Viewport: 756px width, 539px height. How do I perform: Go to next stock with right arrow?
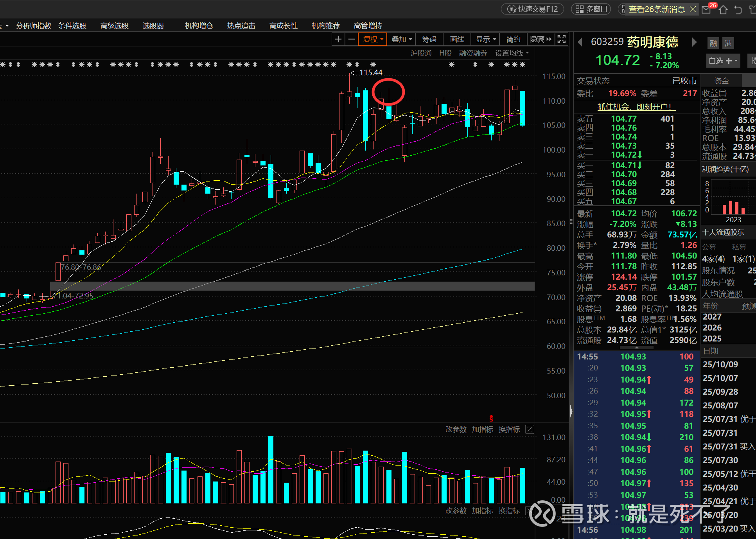[694, 42]
